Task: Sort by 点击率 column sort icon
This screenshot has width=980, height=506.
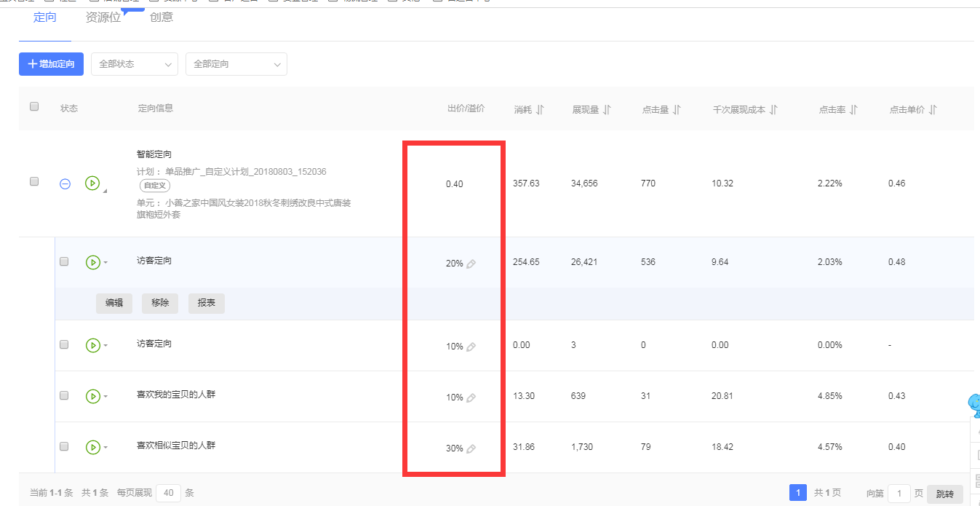Action: (853, 110)
